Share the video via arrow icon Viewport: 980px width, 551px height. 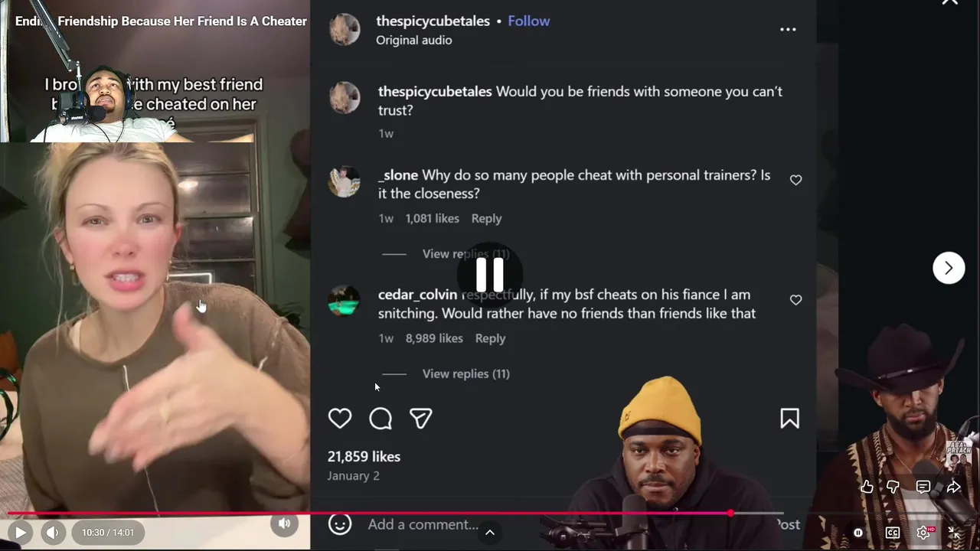pyautogui.click(x=953, y=487)
